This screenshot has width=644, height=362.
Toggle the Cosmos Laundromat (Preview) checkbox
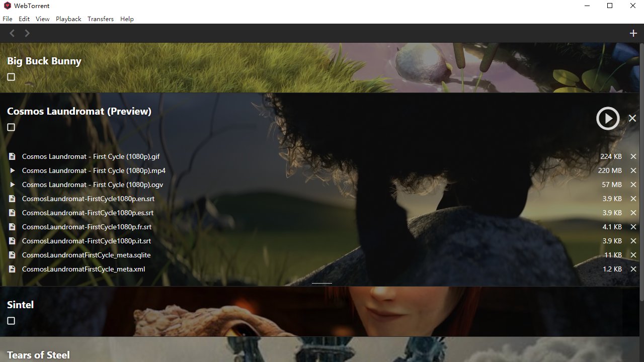coord(11,127)
